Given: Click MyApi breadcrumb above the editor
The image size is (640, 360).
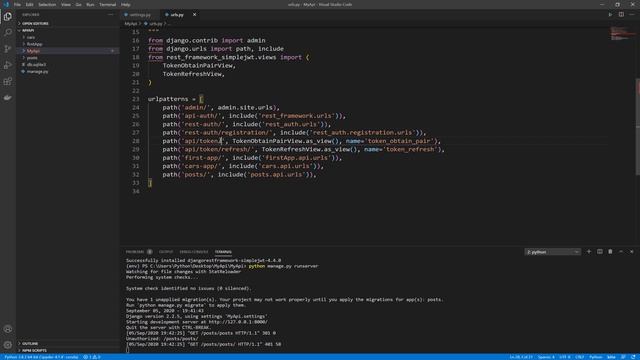Looking at the screenshot, I should [131, 24].
